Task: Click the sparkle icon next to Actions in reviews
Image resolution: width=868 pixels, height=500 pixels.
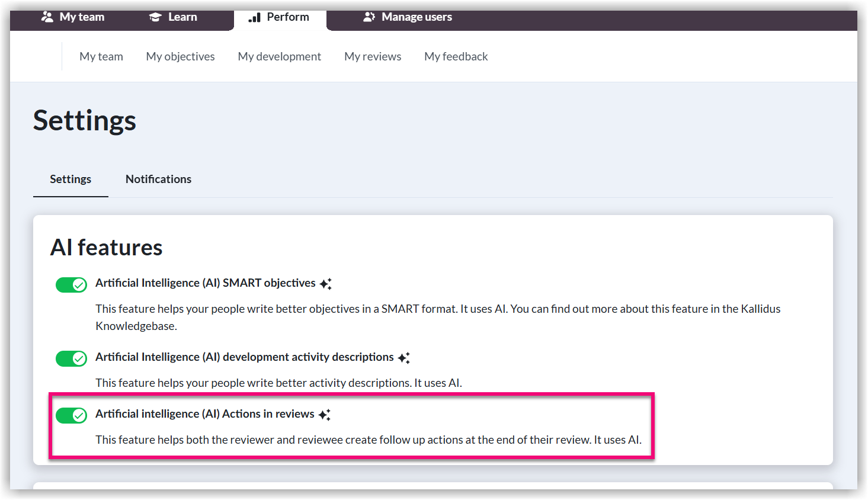Action: tap(325, 414)
